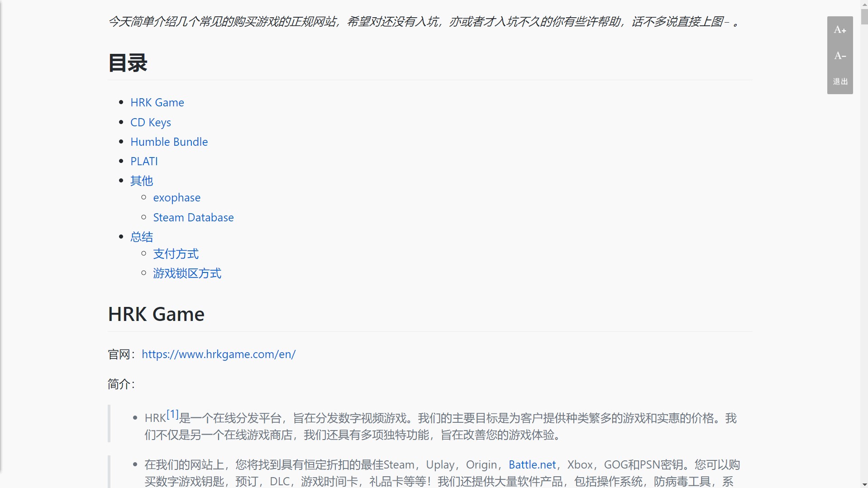Click the 简介： label text
868x488 pixels.
(x=121, y=384)
